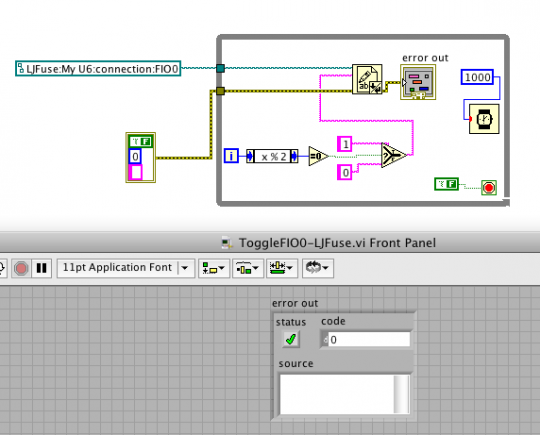Click the source text box scrollbar
Image resolution: width=540 pixels, height=435 pixels.
coord(401,394)
